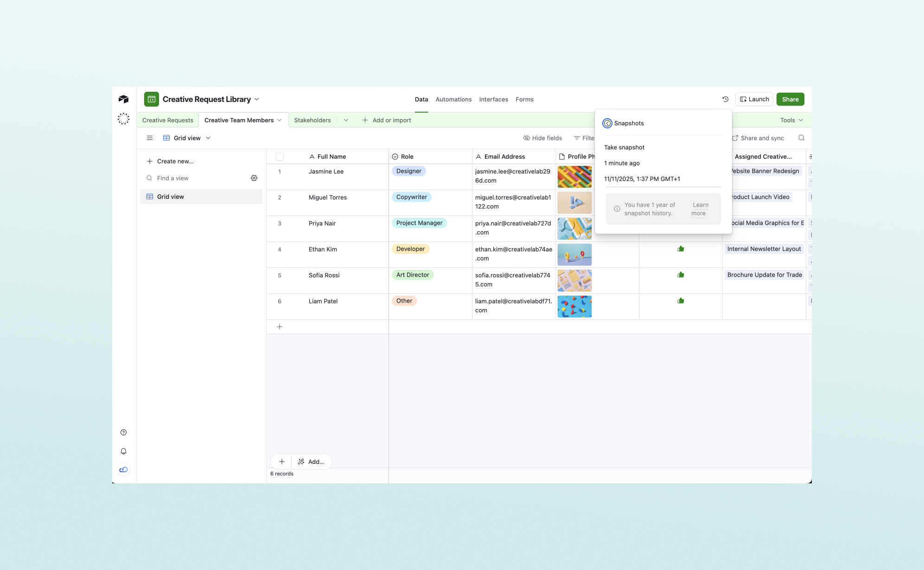This screenshot has height=570, width=924.
Task: Click the back arrow beside Snapshots
Action: 607,123
